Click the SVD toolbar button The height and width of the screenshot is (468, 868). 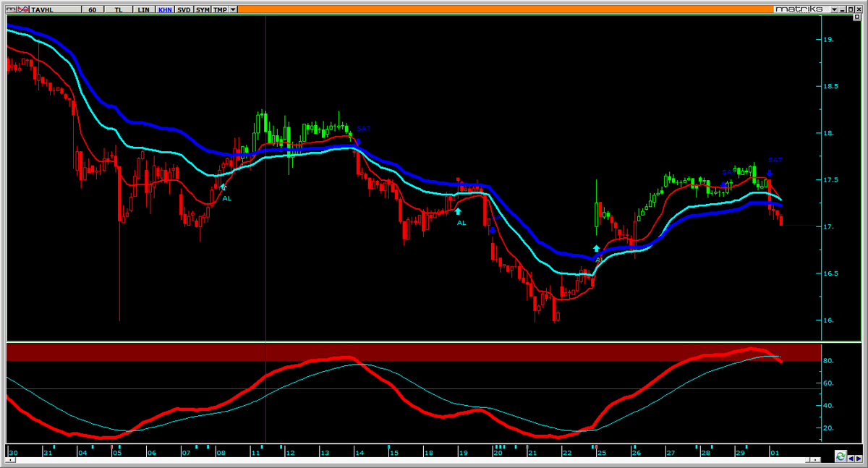point(184,10)
